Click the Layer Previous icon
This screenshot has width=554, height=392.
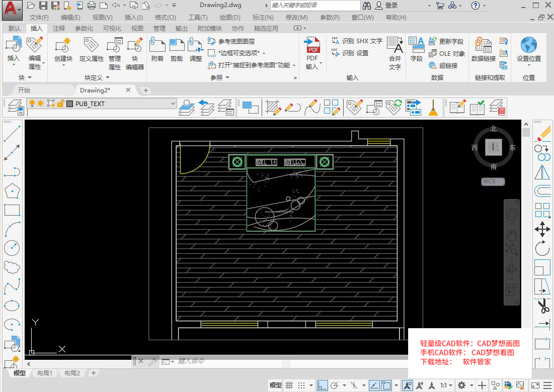[206, 107]
